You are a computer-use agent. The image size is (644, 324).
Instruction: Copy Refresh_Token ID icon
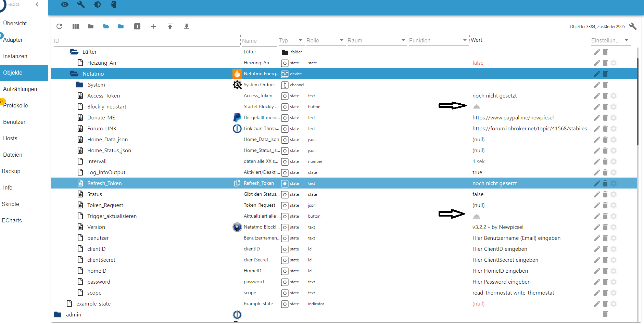(237, 183)
